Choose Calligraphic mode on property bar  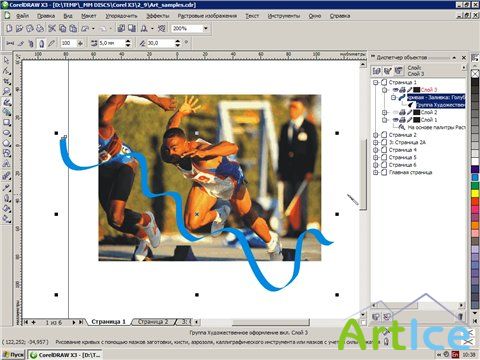[x=41, y=43]
